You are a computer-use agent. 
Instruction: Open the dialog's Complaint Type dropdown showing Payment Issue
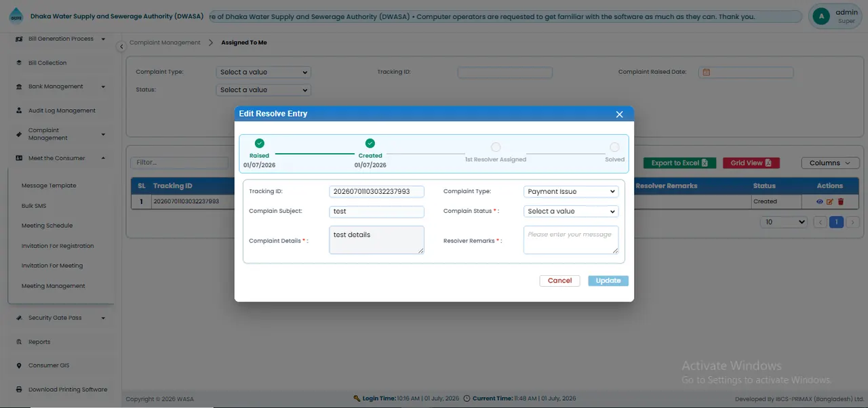(x=571, y=192)
